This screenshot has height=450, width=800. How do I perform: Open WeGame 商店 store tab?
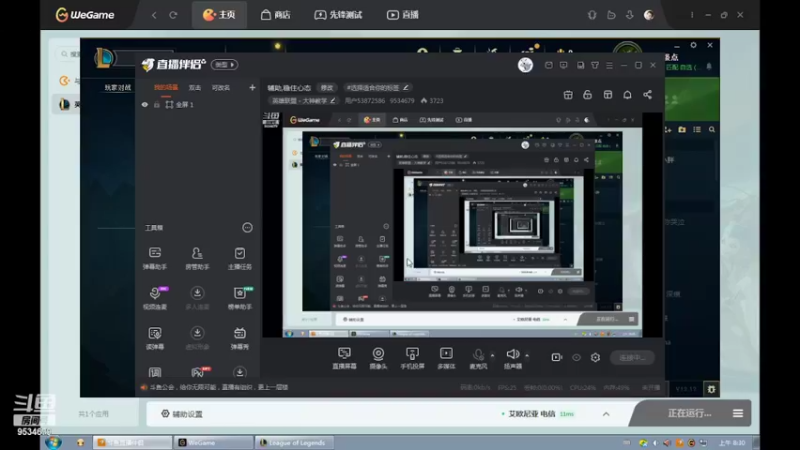(276, 15)
